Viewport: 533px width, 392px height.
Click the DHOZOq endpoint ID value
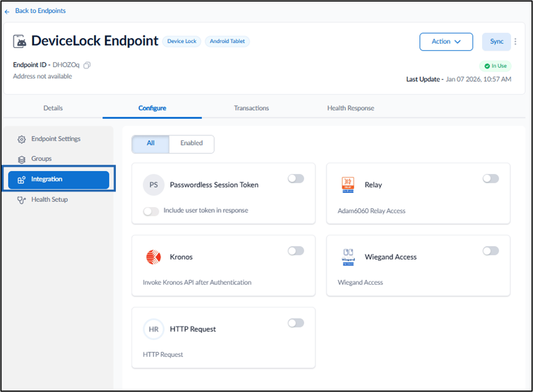pos(66,65)
